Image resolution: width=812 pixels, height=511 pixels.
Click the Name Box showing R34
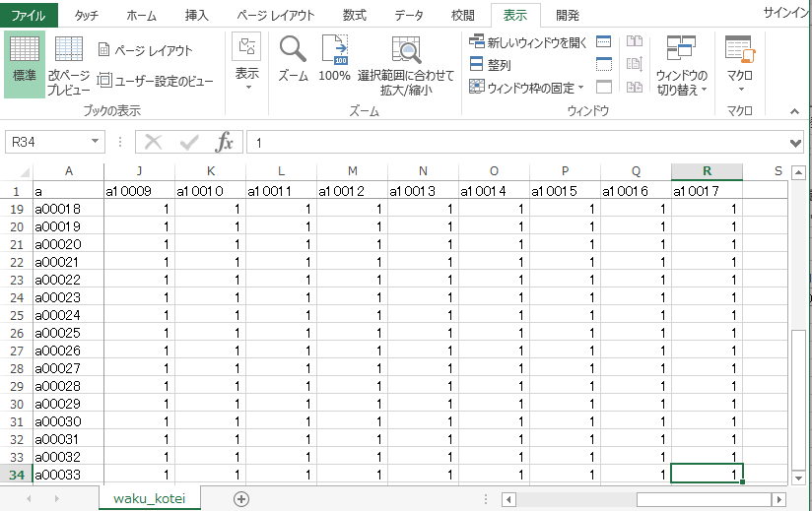point(46,142)
